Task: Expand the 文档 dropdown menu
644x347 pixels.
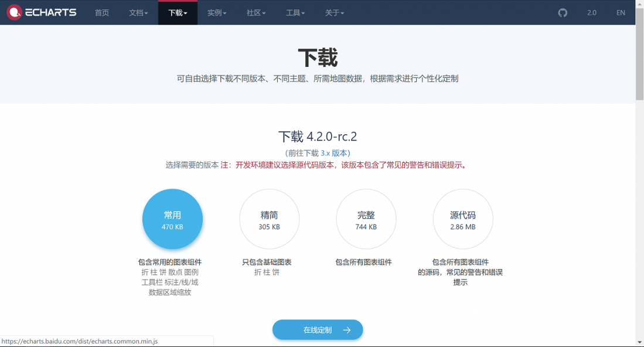Action: coord(138,13)
